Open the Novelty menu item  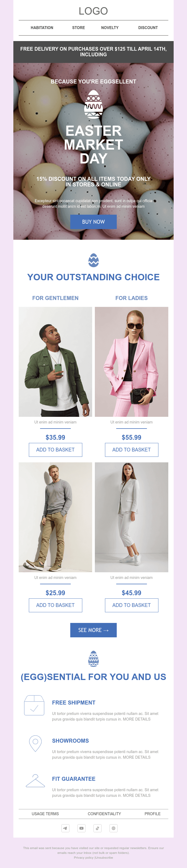tap(110, 28)
